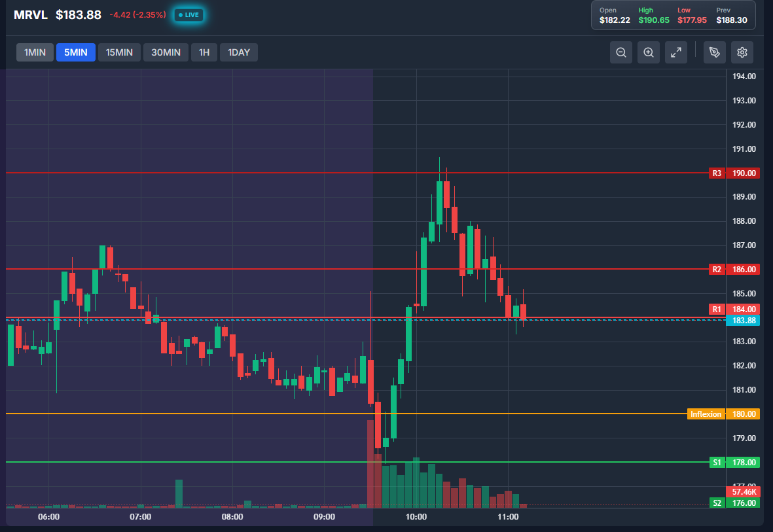The width and height of the screenshot is (773, 532).
Task: Click the 186.00 R2 price tag
Action: [x=744, y=269]
